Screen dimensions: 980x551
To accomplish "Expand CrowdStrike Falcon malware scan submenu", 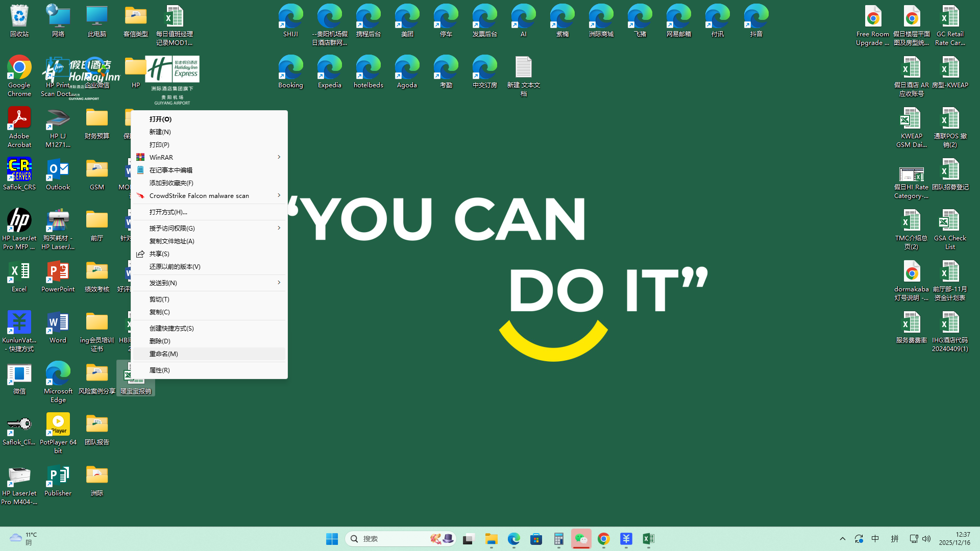I will point(209,195).
